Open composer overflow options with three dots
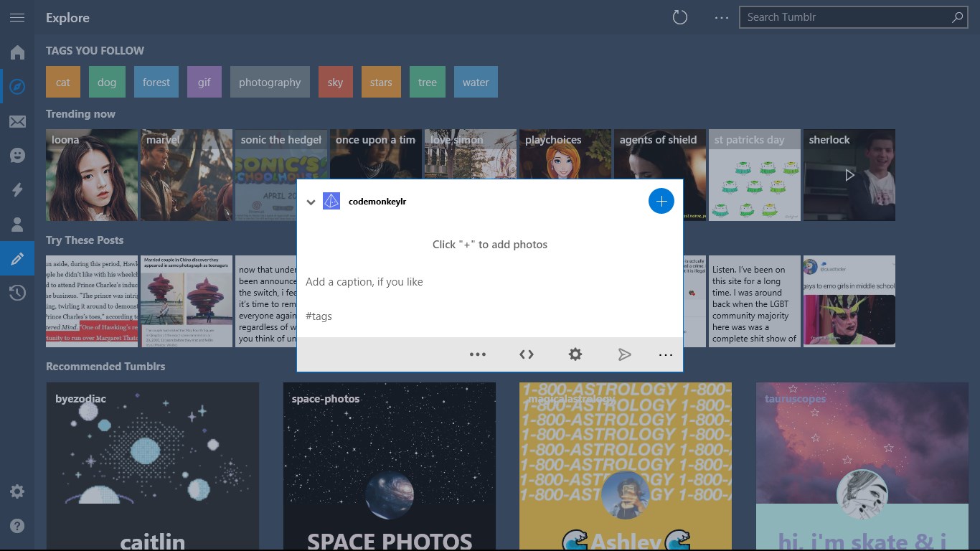Screen dimensions: 980x551 pos(478,354)
